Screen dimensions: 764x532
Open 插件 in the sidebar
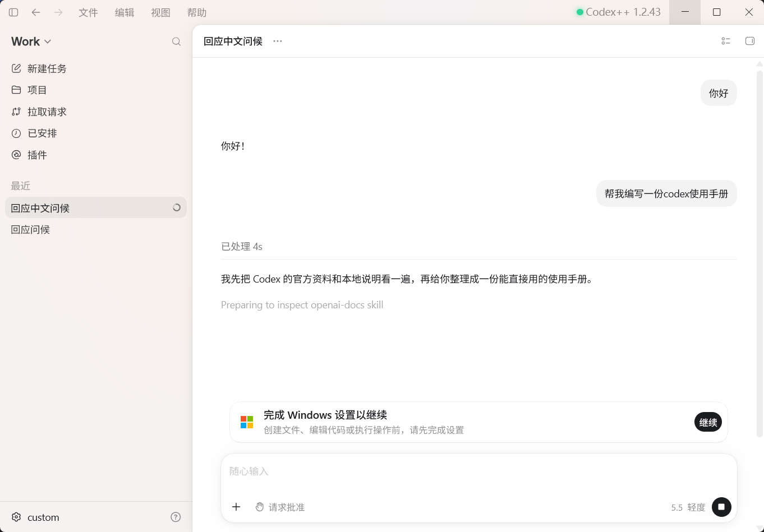pyautogui.click(x=96, y=155)
